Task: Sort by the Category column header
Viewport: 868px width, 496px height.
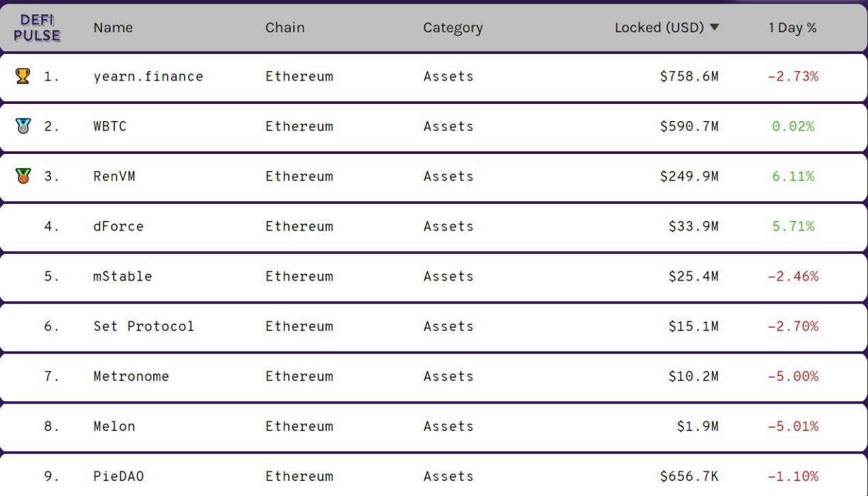Action: (452, 28)
